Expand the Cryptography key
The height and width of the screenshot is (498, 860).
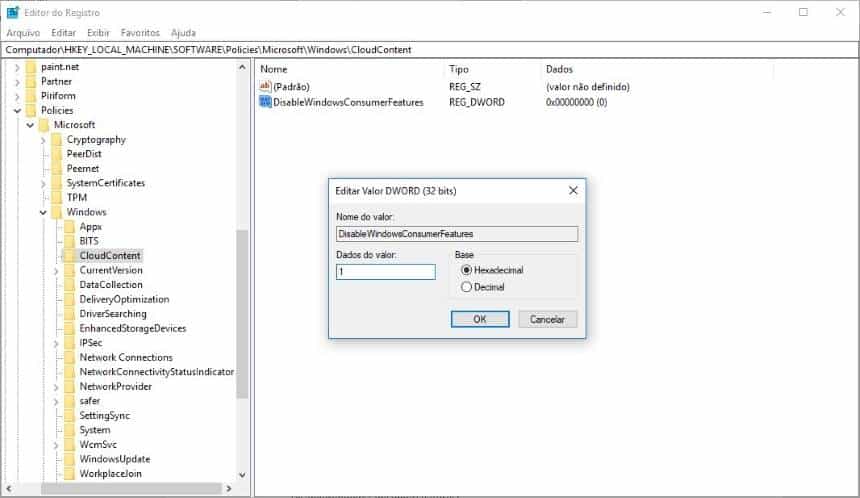click(43, 140)
